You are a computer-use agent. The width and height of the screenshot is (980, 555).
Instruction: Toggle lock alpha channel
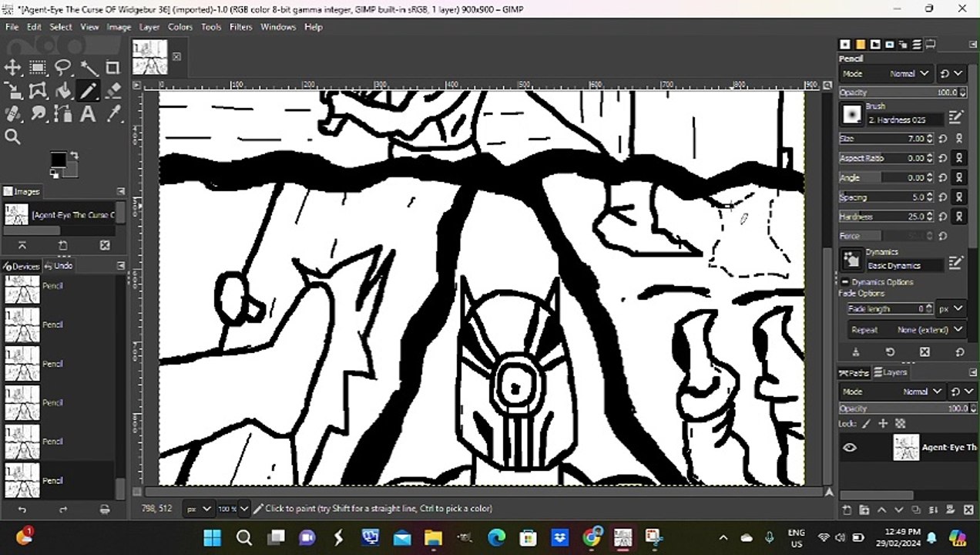coord(900,423)
